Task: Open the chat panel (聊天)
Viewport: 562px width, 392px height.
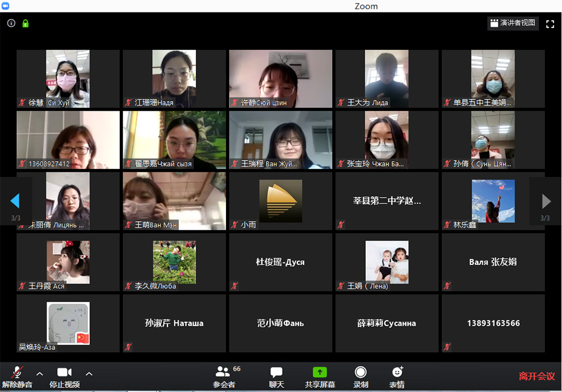Action: [x=276, y=376]
